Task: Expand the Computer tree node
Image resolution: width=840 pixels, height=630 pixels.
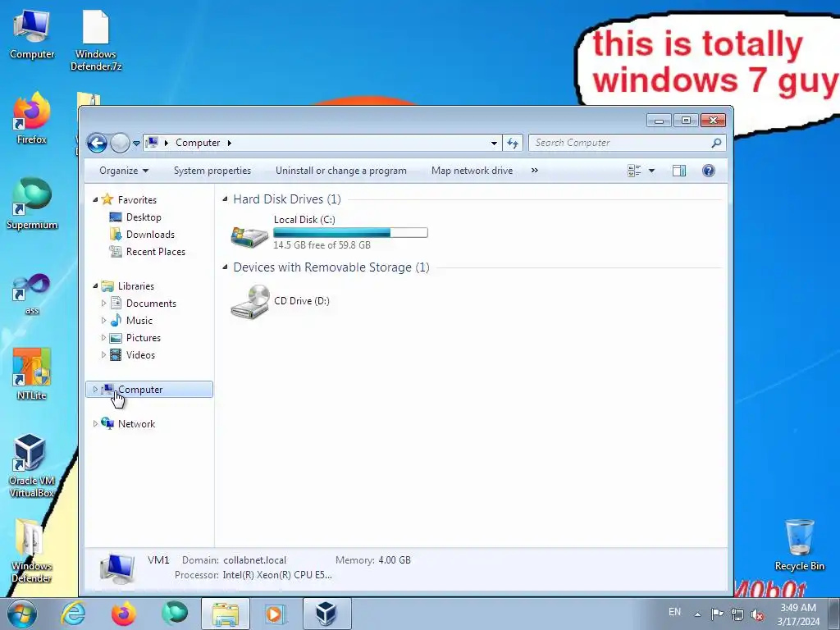Action: (95, 390)
